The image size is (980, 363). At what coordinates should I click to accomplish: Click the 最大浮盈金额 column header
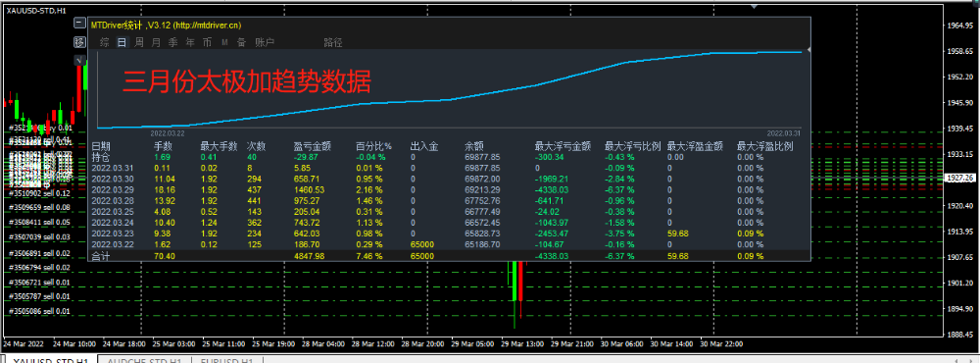tap(695, 146)
